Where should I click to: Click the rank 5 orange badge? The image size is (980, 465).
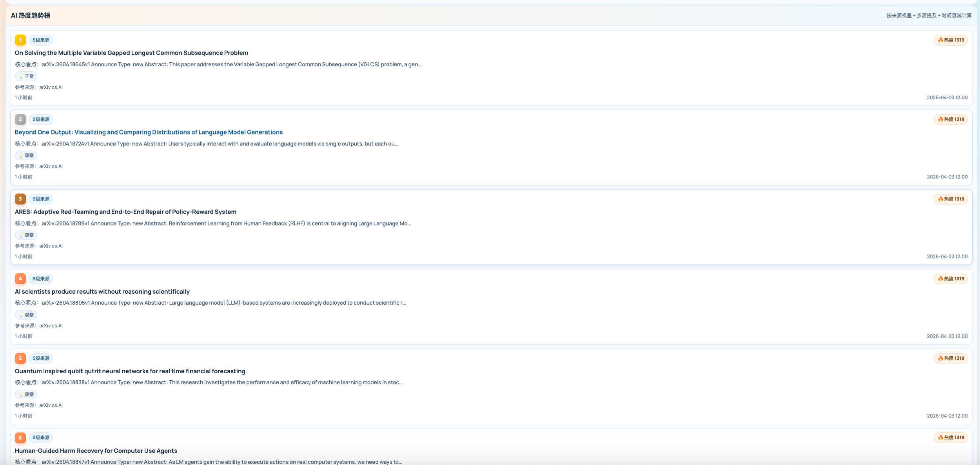tap(20, 358)
